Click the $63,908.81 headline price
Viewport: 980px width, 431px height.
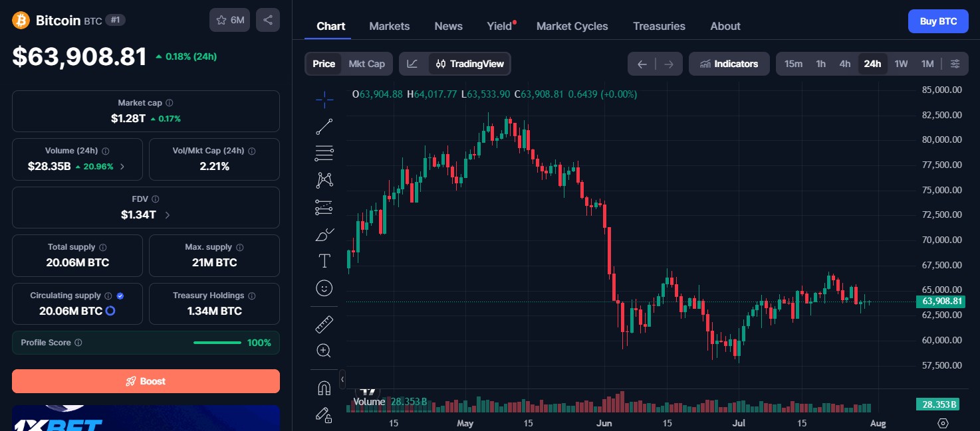pyautogui.click(x=79, y=56)
